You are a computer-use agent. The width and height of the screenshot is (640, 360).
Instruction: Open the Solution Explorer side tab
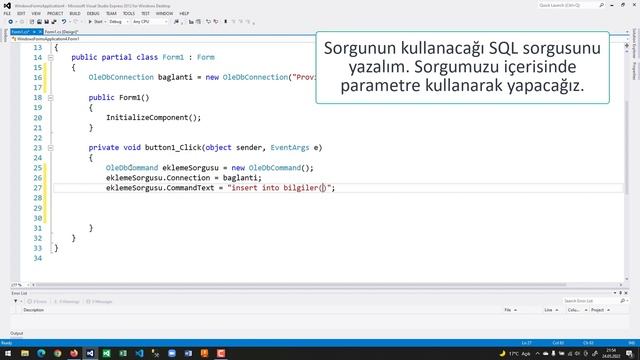pyautogui.click(x=634, y=42)
